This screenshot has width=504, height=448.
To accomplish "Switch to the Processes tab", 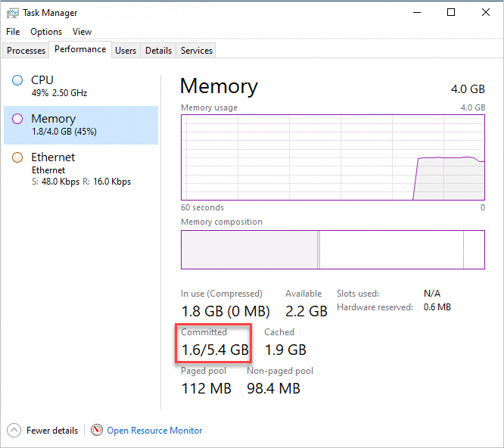I will (26, 51).
